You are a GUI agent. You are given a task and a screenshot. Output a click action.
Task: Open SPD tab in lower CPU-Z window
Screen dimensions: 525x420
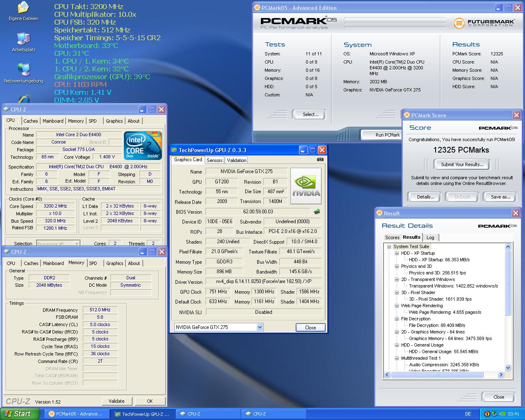pyautogui.click(x=93, y=263)
